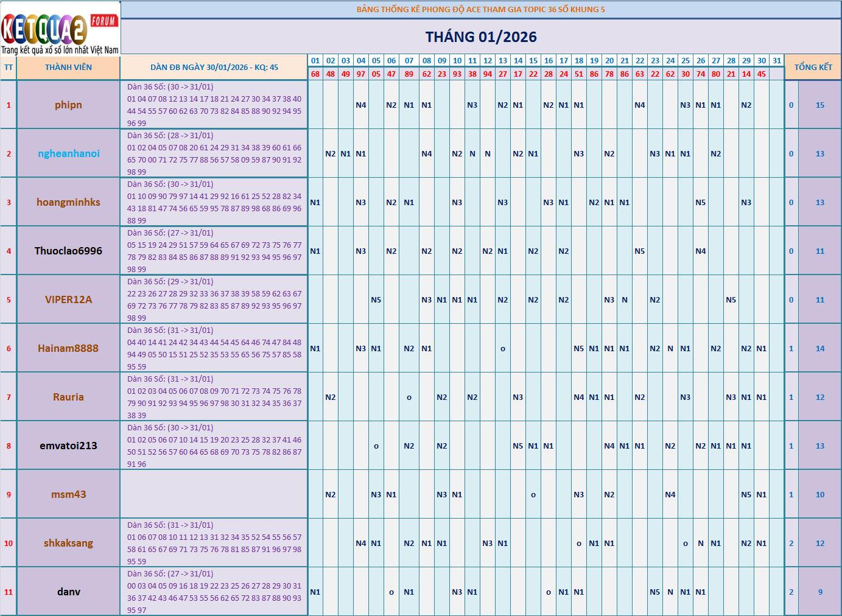Click the TỔNG KẾT column header
This screenshot has width=842, height=616.
tap(813, 68)
